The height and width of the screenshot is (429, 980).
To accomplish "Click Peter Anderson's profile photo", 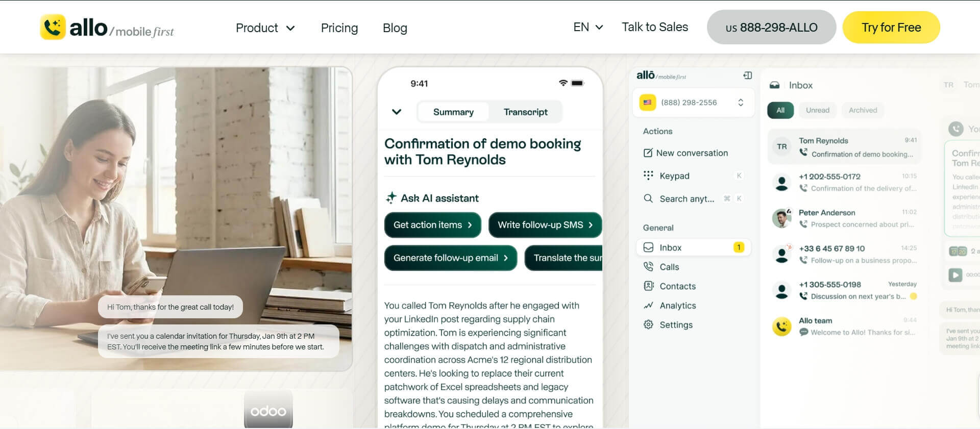I will [781, 218].
